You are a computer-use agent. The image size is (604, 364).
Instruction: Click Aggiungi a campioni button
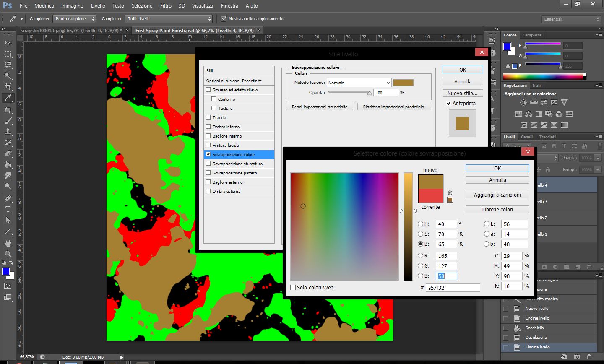pos(497,195)
